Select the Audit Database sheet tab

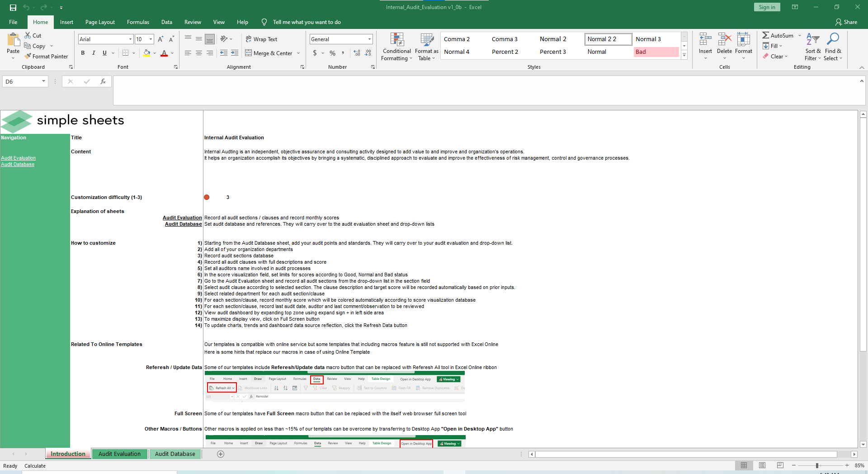(175, 454)
